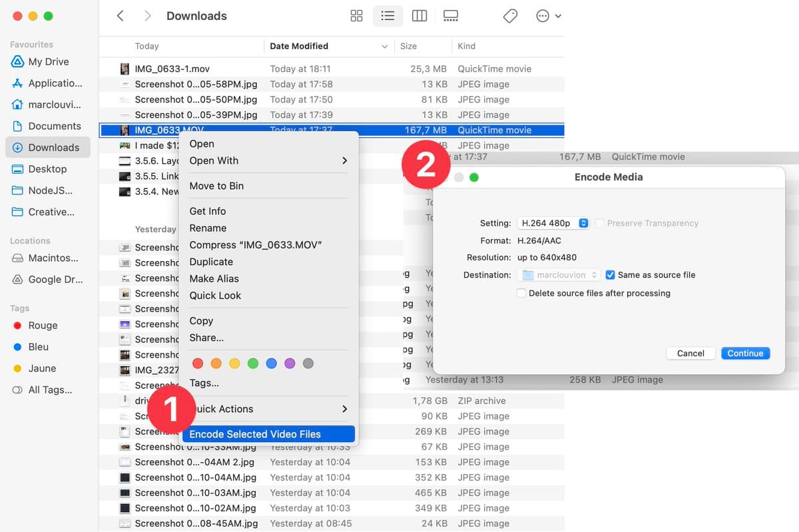Click the 1,78 GB size cell

430,401
